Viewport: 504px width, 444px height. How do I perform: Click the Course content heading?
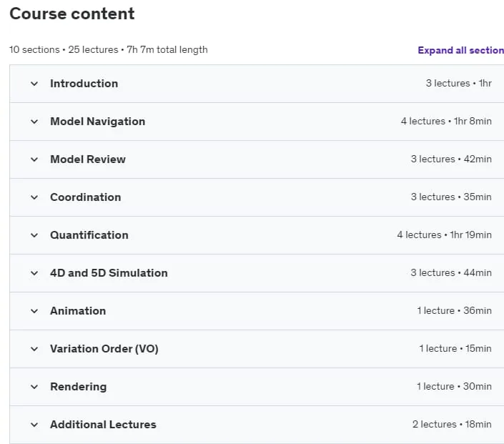[x=72, y=14]
